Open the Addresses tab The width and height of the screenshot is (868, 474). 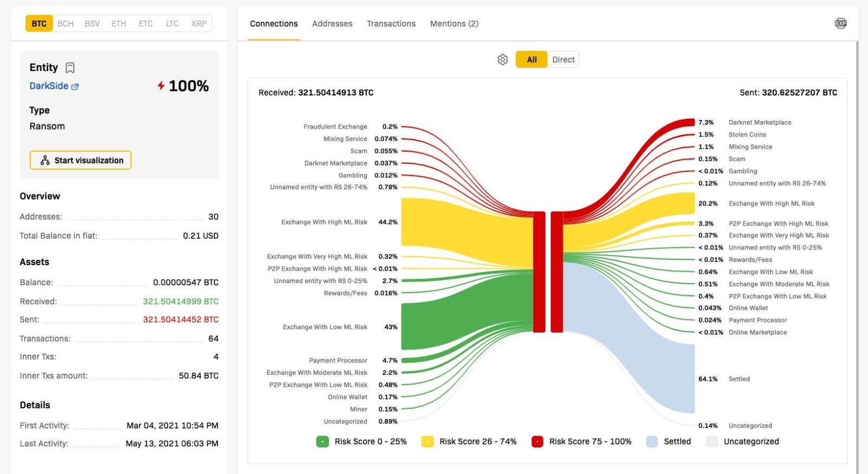click(332, 24)
